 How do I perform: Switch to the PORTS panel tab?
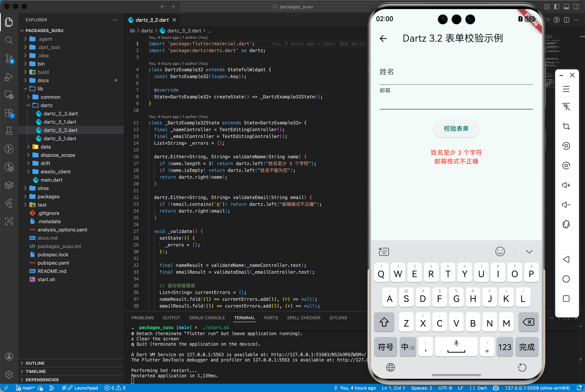pos(271,318)
